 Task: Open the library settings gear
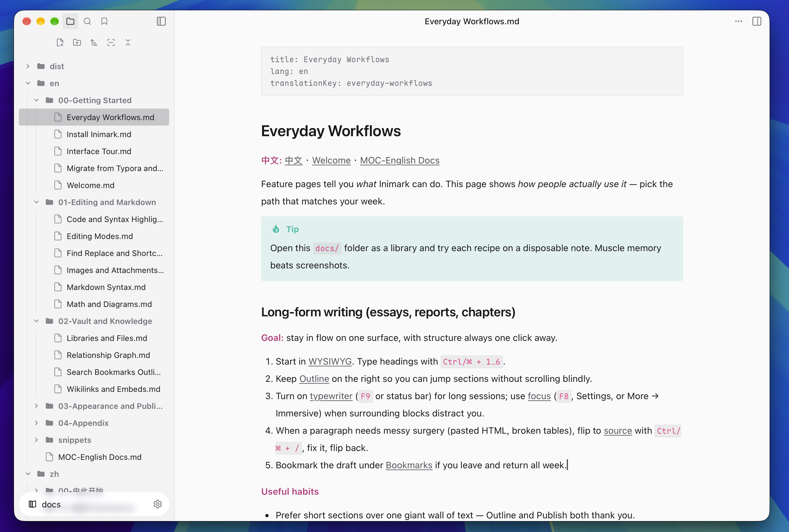coord(157,504)
